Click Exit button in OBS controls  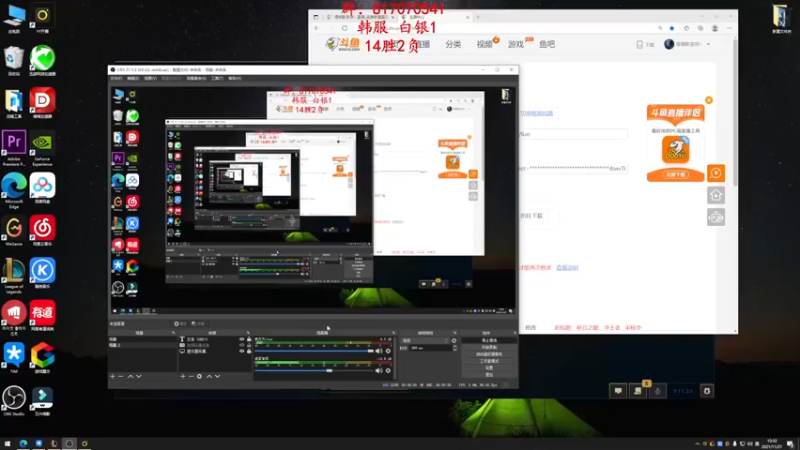[x=489, y=375]
